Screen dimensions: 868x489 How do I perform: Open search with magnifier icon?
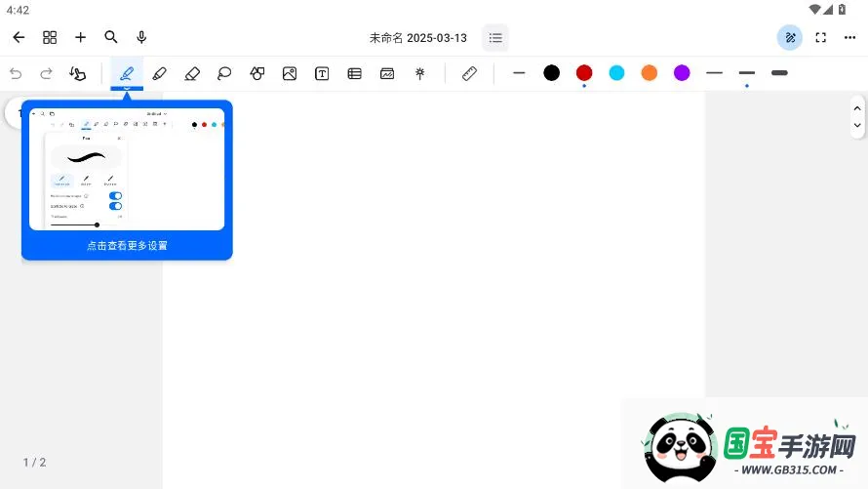tap(111, 37)
